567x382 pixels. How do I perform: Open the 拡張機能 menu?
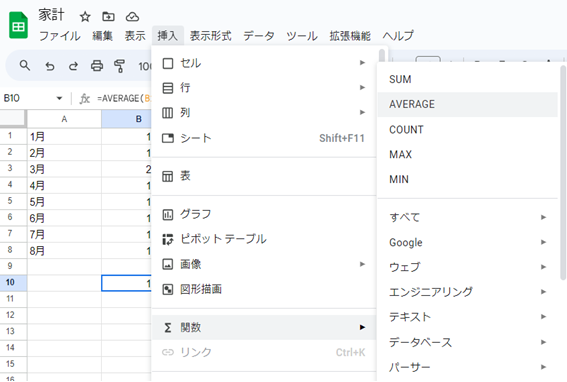(350, 36)
